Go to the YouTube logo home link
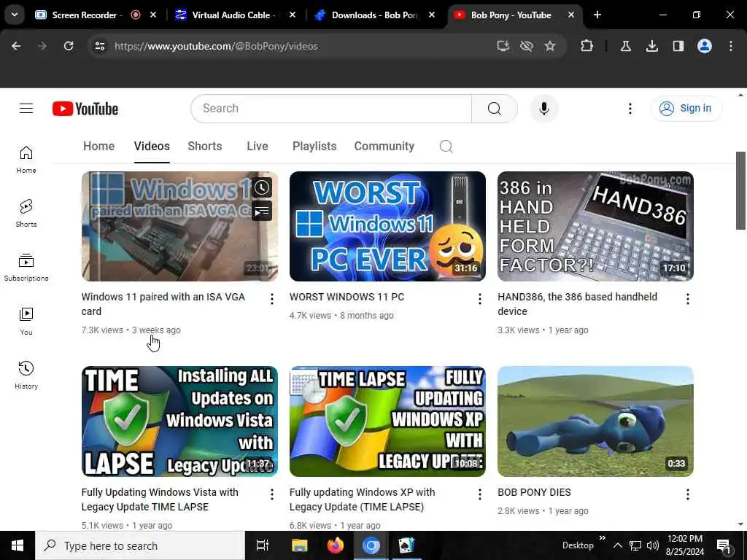This screenshot has width=747, height=560. click(x=85, y=109)
